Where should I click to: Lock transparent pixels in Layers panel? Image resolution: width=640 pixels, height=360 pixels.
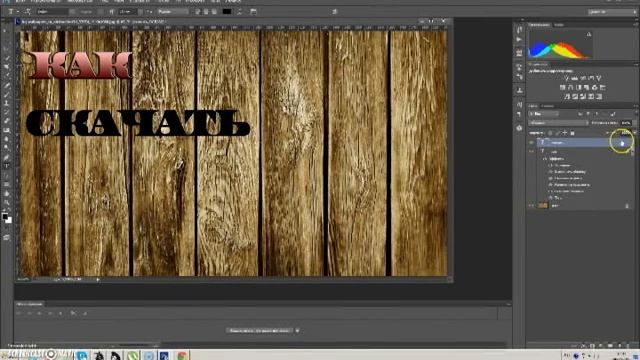coord(550,133)
